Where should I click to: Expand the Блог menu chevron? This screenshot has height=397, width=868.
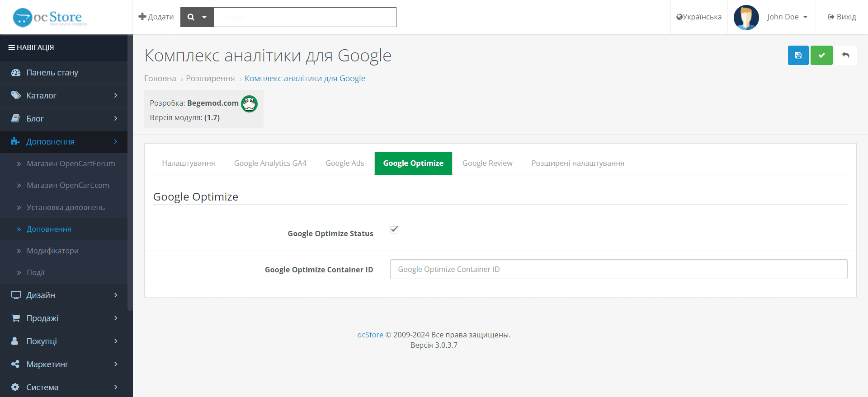pos(116,118)
